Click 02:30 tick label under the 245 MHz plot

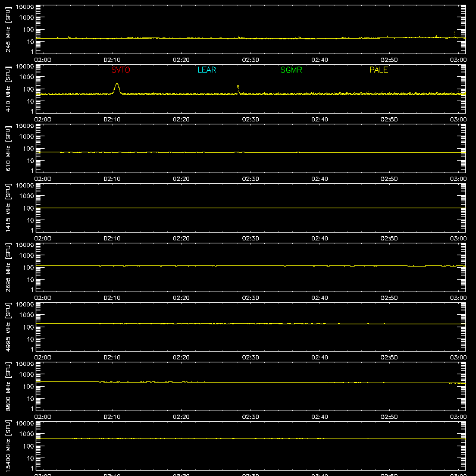tap(250, 60)
